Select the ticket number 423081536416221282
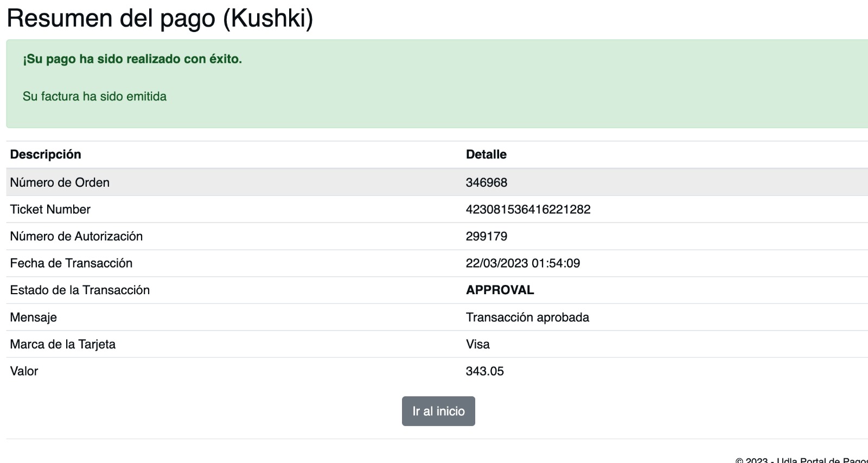Screen dimensions: 868x463 pyautogui.click(x=528, y=210)
